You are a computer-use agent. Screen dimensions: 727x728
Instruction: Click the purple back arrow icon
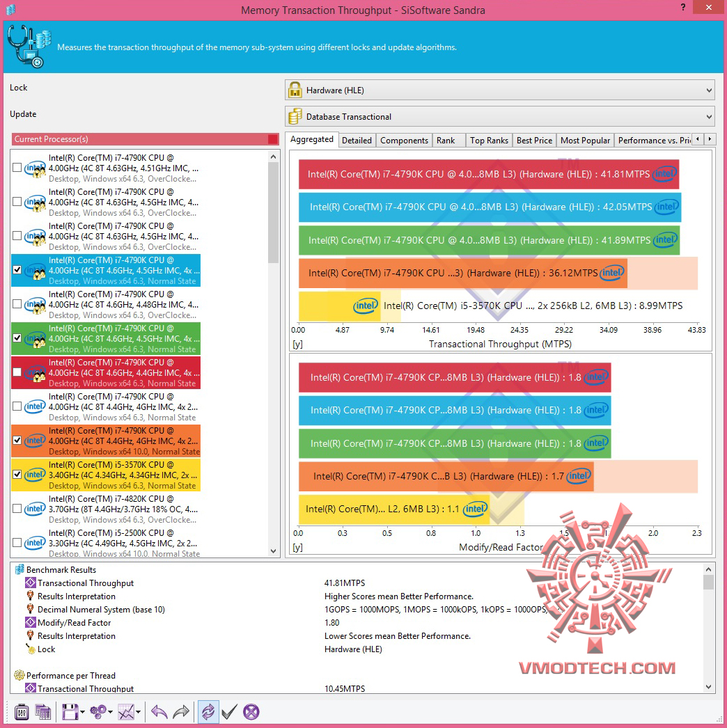159,711
